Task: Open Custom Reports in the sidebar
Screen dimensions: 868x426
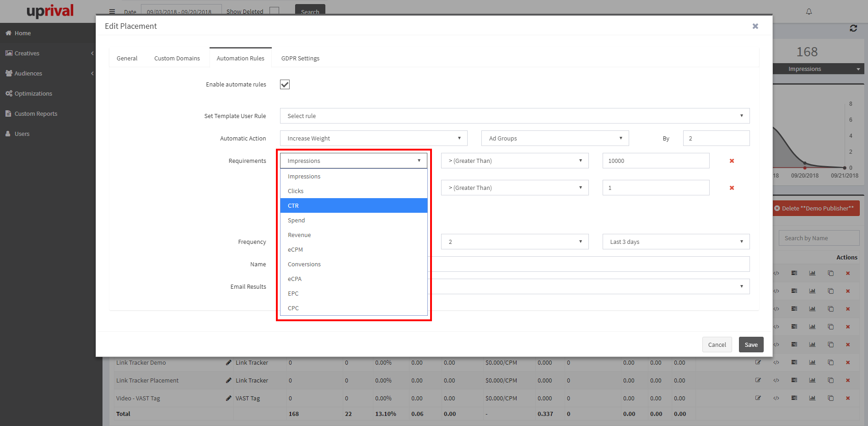Action: [31, 113]
